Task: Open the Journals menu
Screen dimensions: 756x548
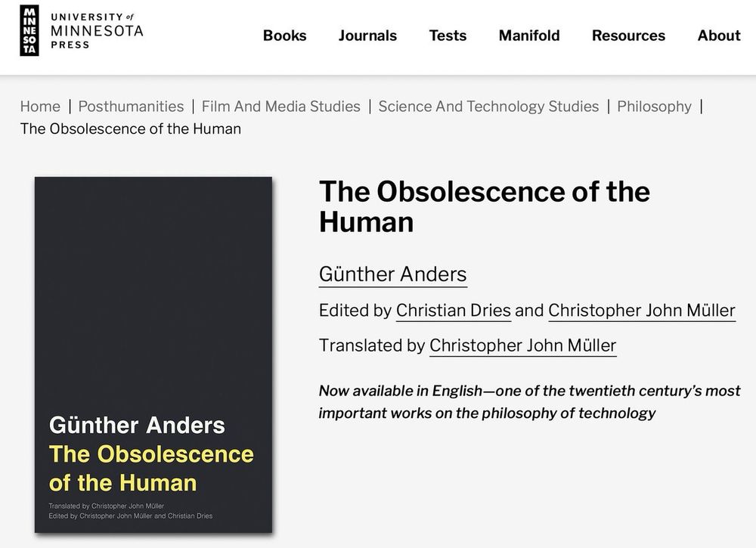Action: pos(367,36)
